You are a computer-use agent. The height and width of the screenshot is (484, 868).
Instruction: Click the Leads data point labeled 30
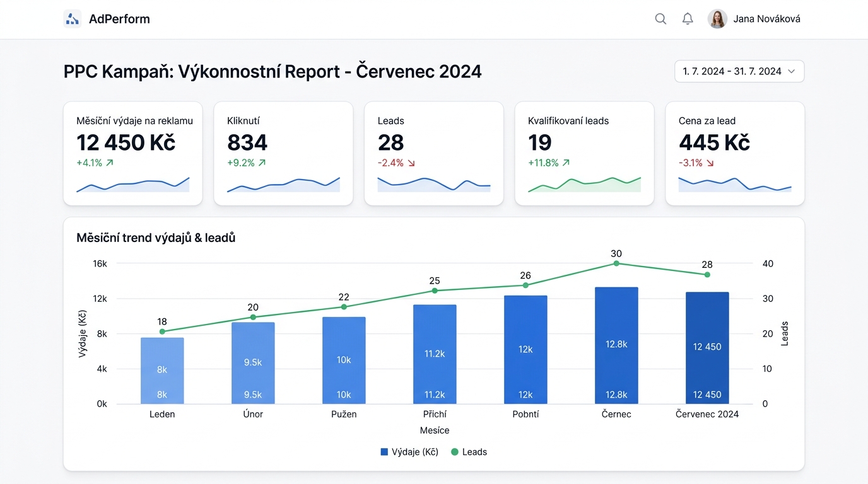pyautogui.click(x=616, y=263)
